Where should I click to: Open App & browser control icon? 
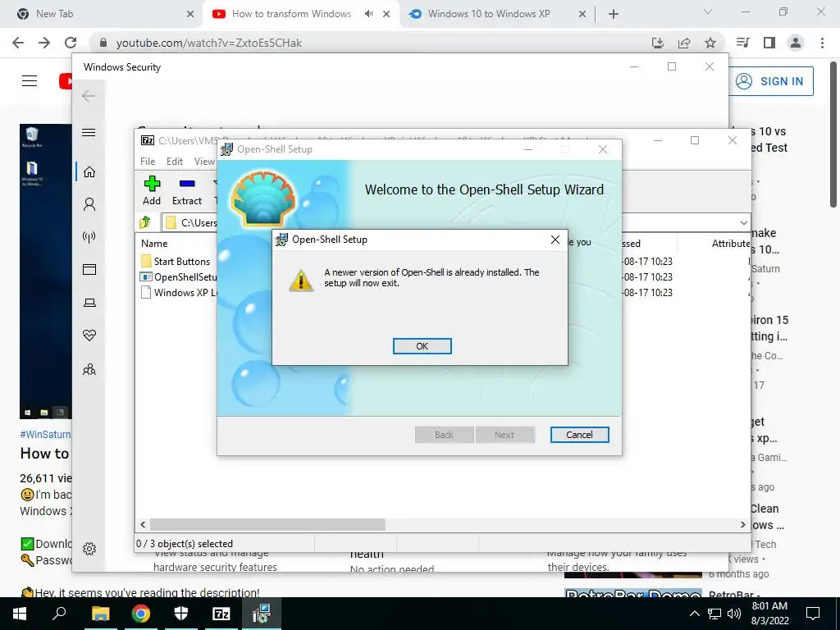(89, 269)
